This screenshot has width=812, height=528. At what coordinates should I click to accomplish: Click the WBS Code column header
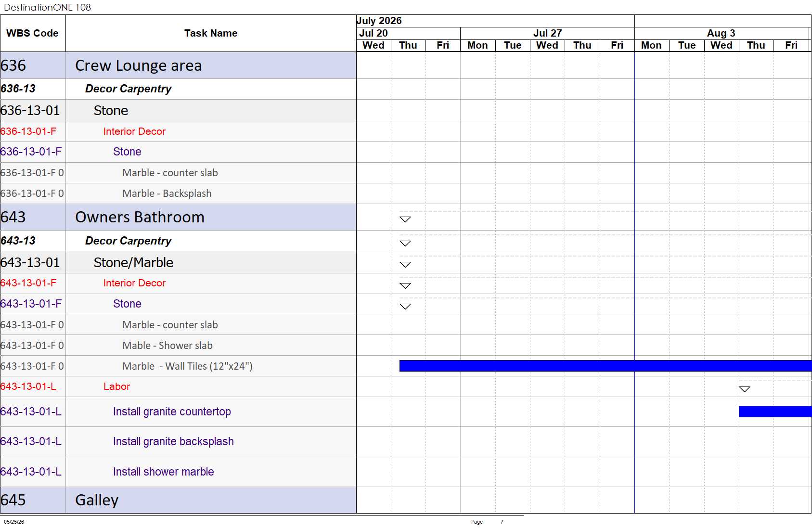pos(33,33)
